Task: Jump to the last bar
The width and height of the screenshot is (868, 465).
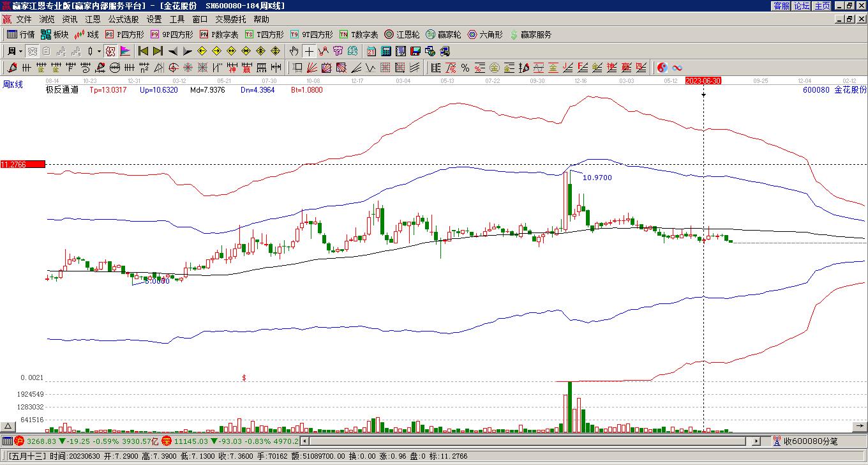Action: click(158, 51)
